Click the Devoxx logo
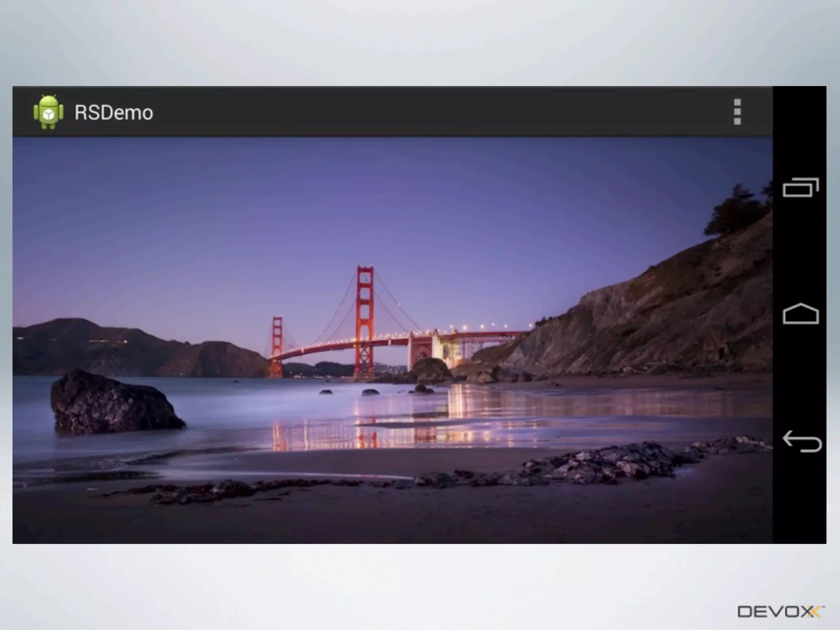Image resolution: width=840 pixels, height=630 pixels. pyautogui.click(x=781, y=612)
